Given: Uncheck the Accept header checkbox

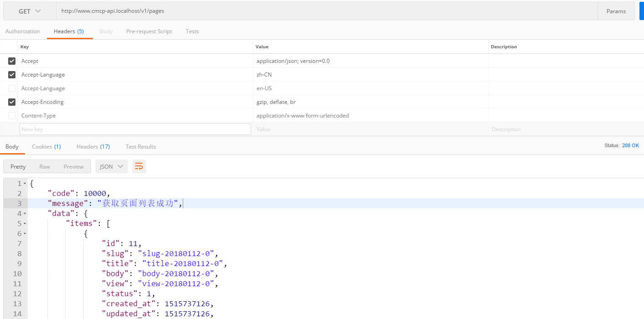Looking at the screenshot, I should 12,61.
